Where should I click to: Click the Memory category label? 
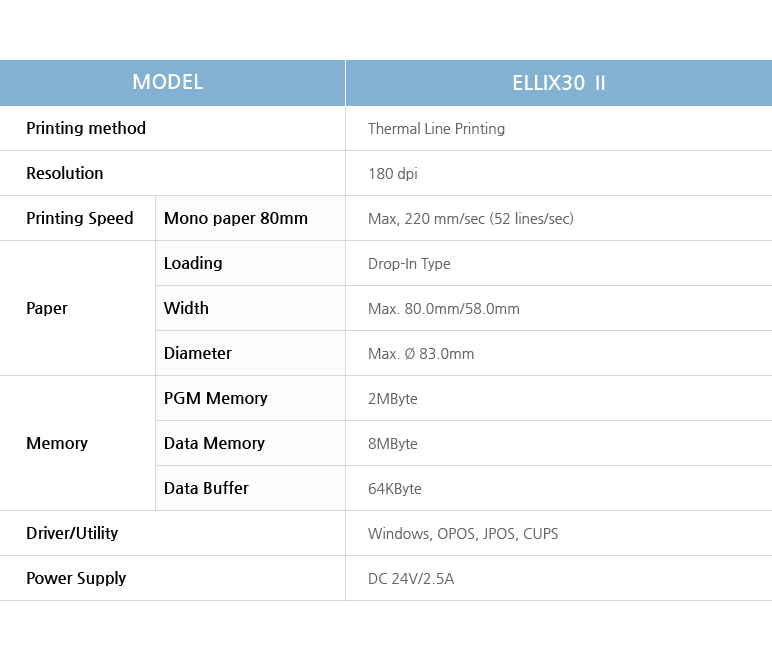pos(57,443)
